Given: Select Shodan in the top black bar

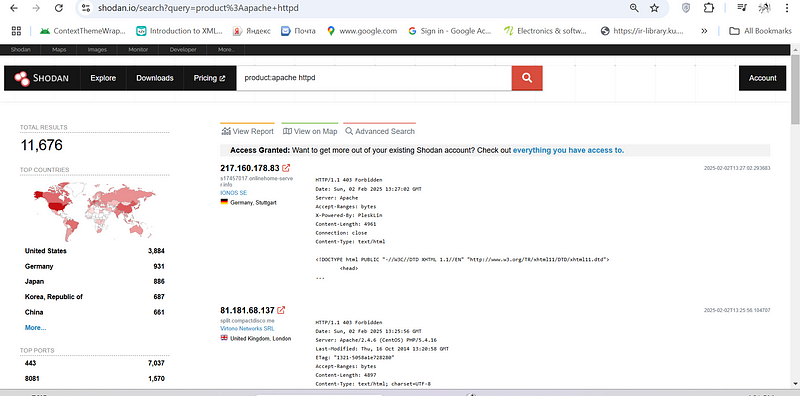Looking at the screenshot, I should click(x=20, y=50).
